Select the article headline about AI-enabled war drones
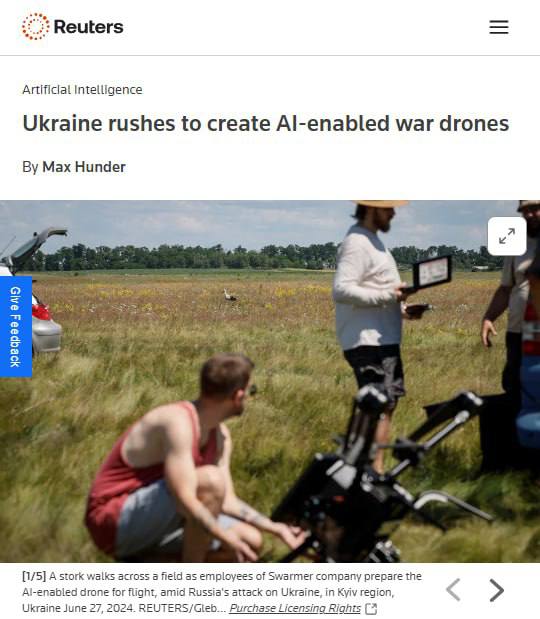The width and height of the screenshot is (540, 619). click(266, 123)
